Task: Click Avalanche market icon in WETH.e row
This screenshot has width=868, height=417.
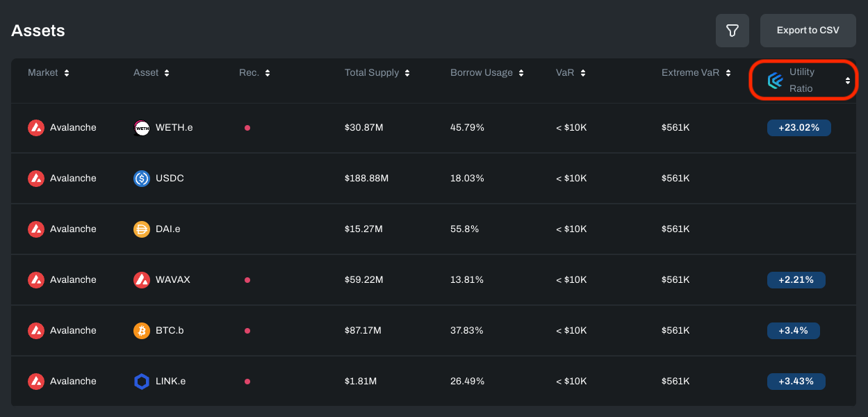Action: click(x=36, y=128)
